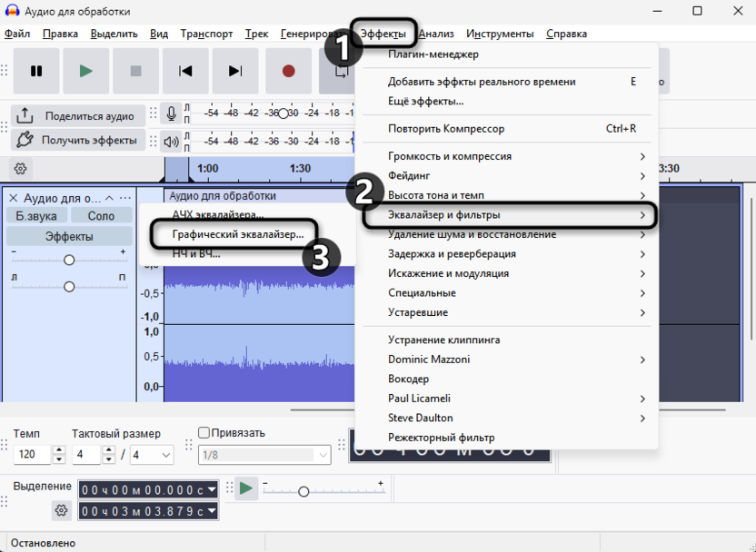Enable Соло on the audio track
The image size is (756, 552).
(x=101, y=215)
